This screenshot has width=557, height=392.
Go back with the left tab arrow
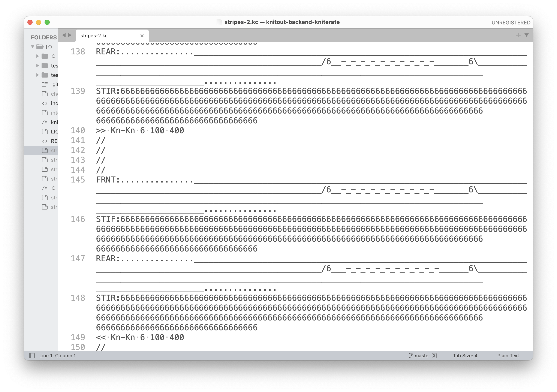tap(64, 35)
